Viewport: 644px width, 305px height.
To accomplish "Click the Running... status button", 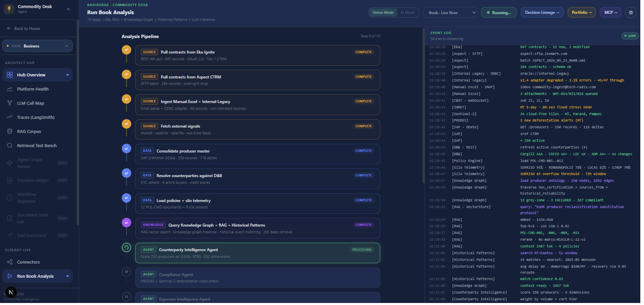I will 499,12.
